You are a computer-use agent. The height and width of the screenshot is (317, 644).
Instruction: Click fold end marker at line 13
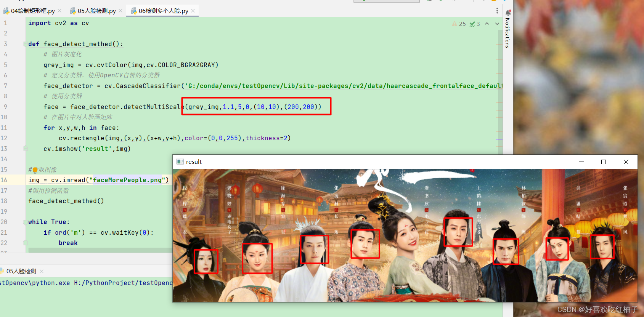click(x=25, y=149)
